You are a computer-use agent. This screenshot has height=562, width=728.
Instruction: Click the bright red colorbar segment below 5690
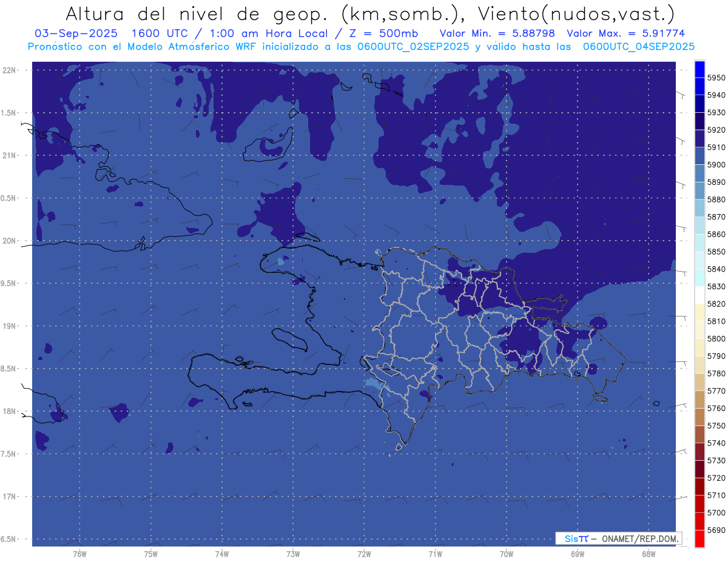[x=699, y=538]
